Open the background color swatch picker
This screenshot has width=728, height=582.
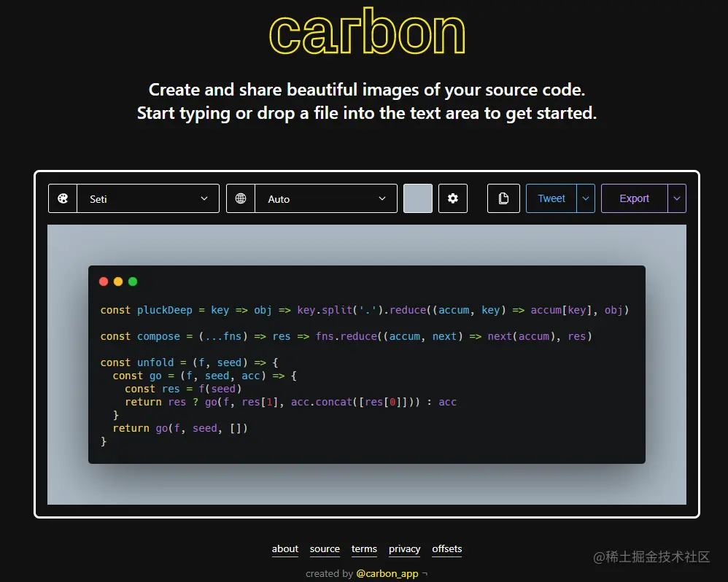(418, 198)
